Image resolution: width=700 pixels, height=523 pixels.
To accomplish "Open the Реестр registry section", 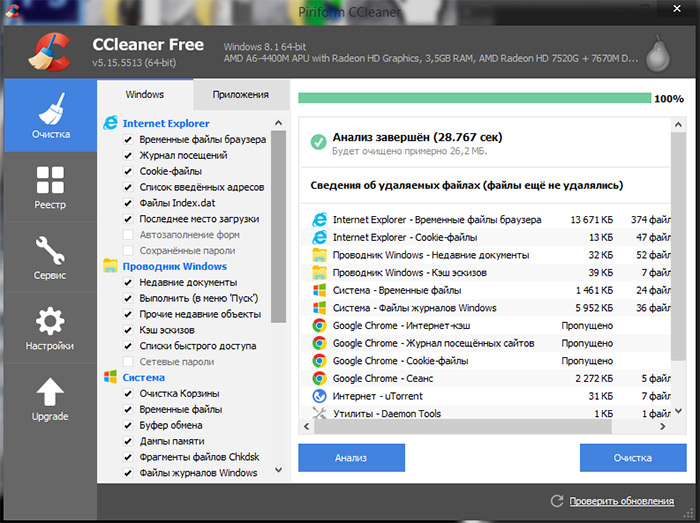I will tap(50, 187).
